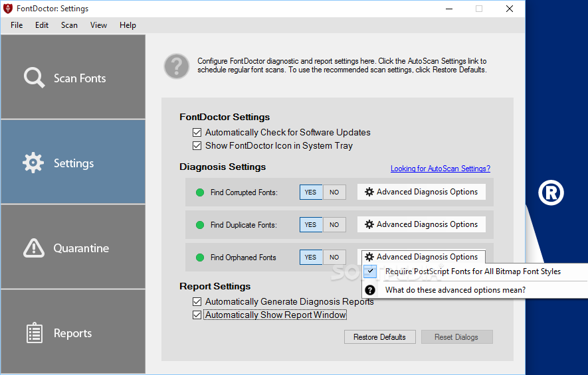The width and height of the screenshot is (588, 375).
Task: Click the green status dot for Corrupted Fonts
Action: (x=200, y=192)
